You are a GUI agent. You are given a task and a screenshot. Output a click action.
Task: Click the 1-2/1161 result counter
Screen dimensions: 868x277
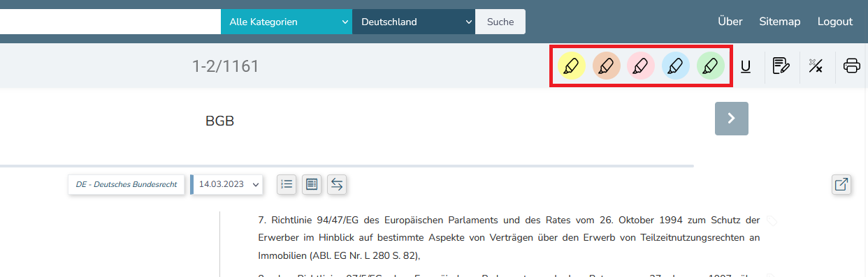pyautogui.click(x=226, y=66)
